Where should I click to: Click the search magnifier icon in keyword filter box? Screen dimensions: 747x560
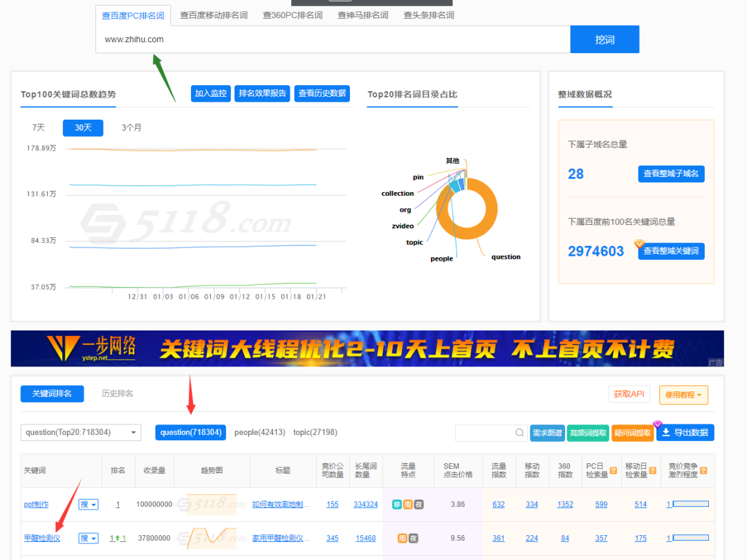point(519,432)
